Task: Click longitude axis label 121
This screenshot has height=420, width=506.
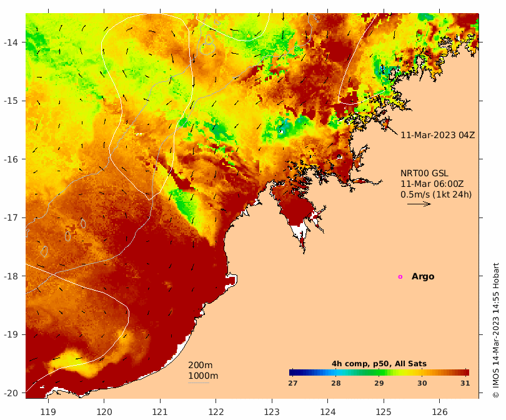Action: (x=160, y=412)
